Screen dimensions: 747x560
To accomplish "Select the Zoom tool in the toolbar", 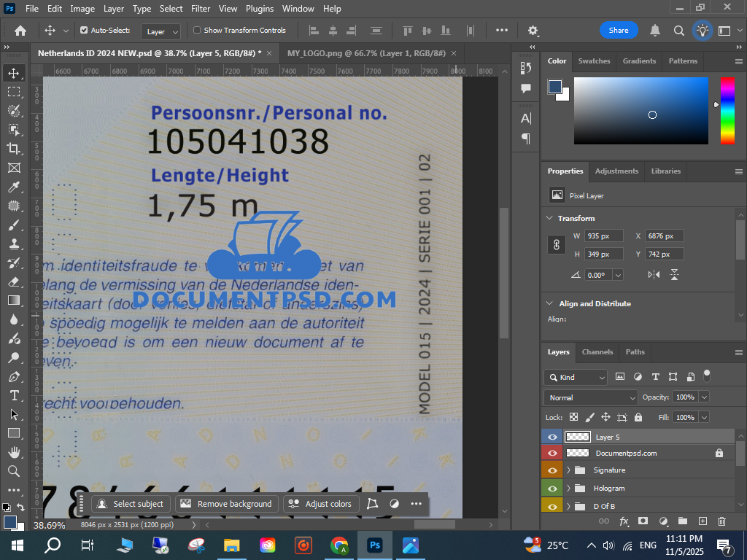I will pyautogui.click(x=14, y=471).
